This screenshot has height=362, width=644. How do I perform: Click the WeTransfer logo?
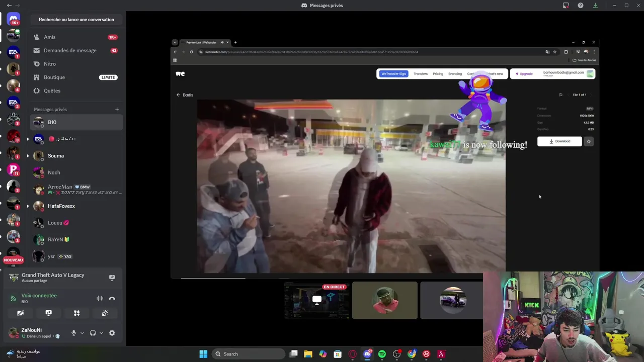tap(180, 73)
